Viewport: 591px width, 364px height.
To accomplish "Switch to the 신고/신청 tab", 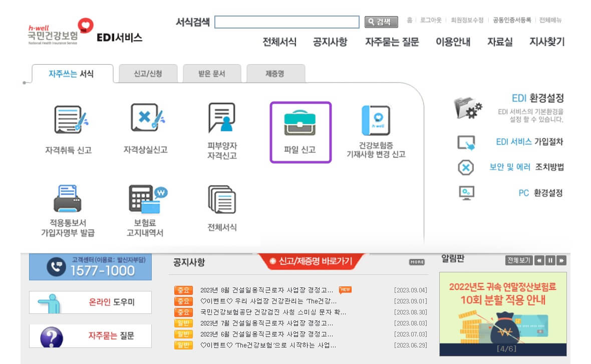I will (x=148, y=74).
